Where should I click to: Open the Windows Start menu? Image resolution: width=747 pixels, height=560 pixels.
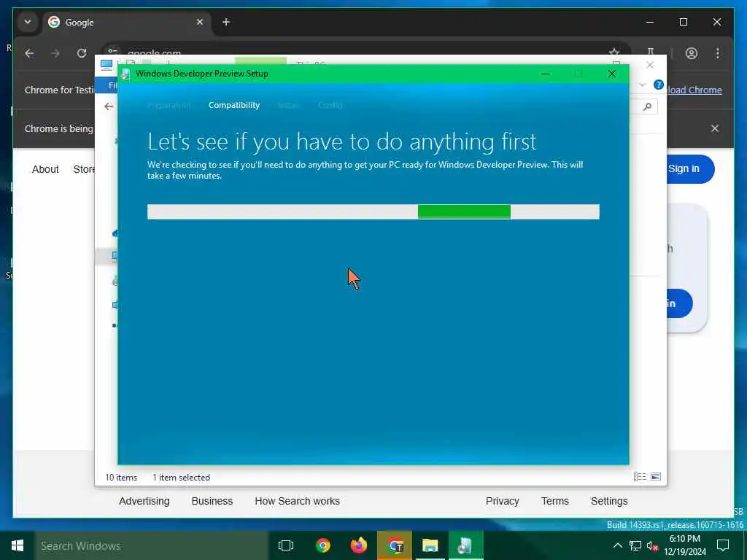tap(18, 545)
